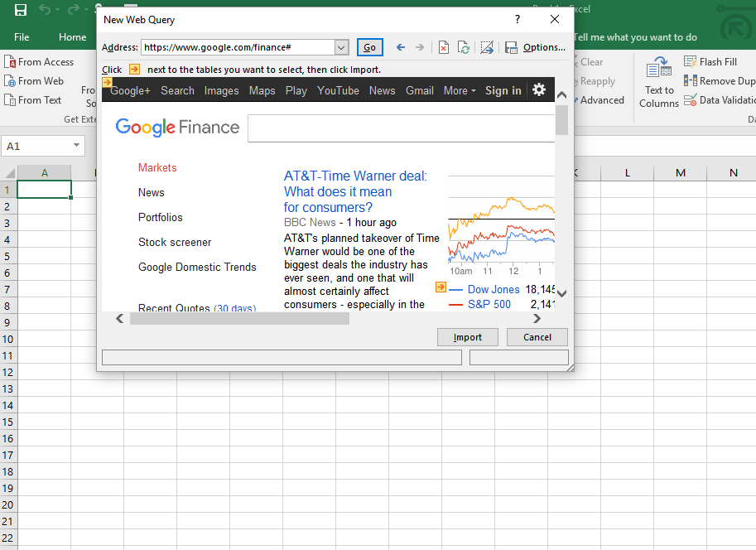The height and width of the screenshot is (550, 756).
Task: Click Gmail in Google bar
Action: (420, 91)
